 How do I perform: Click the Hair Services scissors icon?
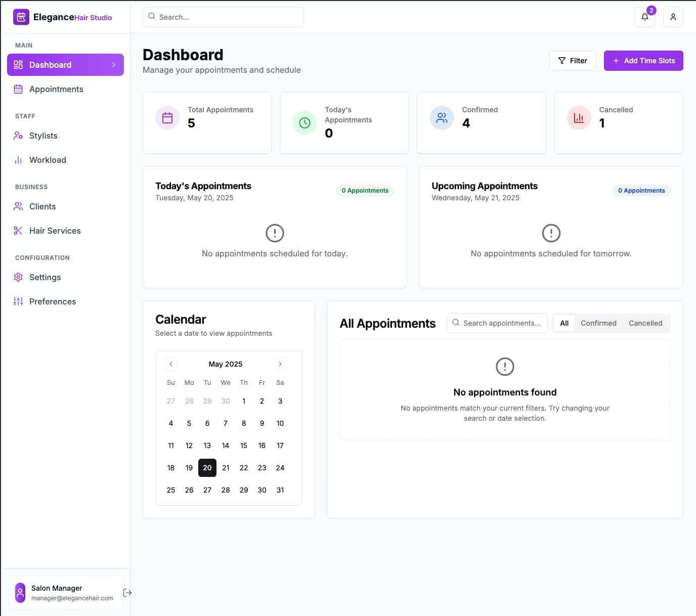pos(18,231)
